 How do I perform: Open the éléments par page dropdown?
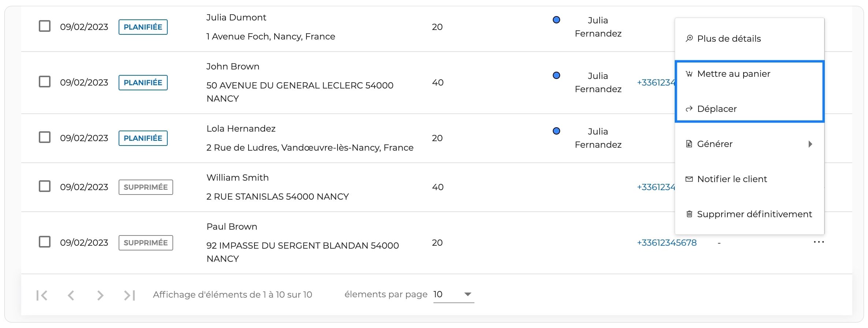454,294
